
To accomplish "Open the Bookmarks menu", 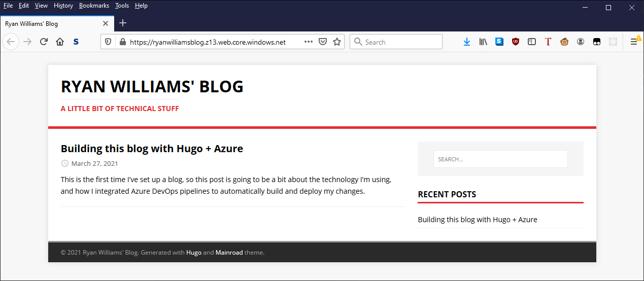I will click(x=94, y=6).
